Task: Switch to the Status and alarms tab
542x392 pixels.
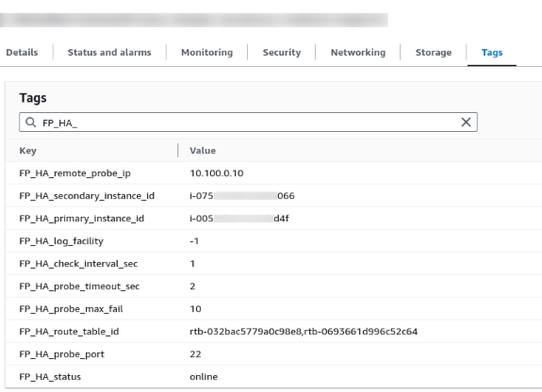Action: pyautogui.click(x=109, y=53)
